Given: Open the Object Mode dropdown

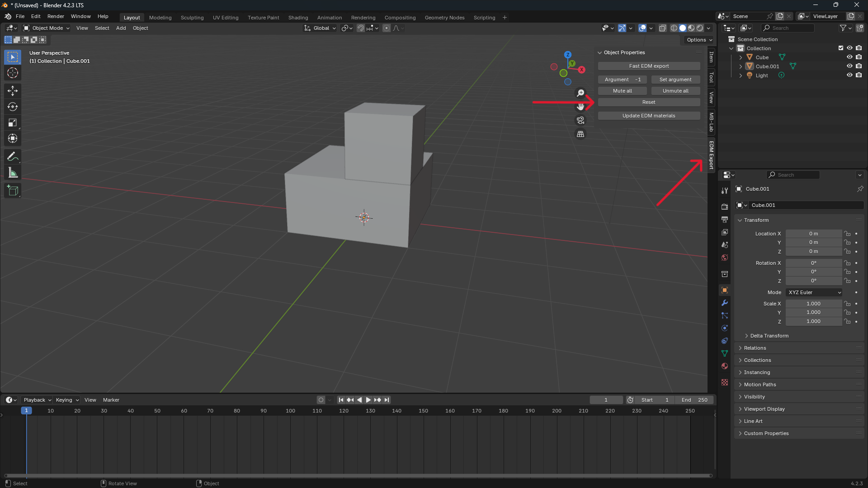Looking at the screenshot, I should click(x=46, y=28).
